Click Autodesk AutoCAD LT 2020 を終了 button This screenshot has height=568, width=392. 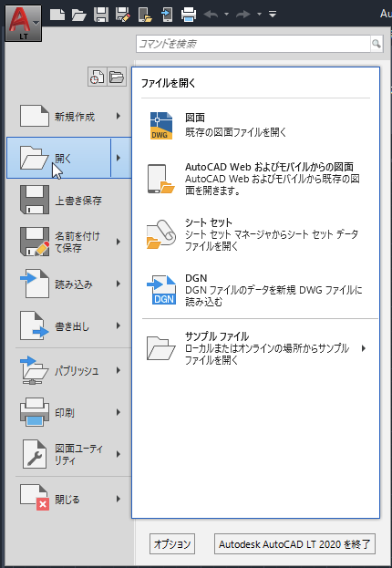coord(294,543)
